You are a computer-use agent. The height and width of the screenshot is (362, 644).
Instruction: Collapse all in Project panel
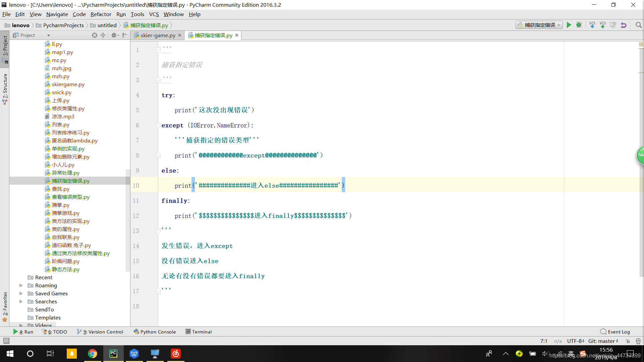[103, 35]
